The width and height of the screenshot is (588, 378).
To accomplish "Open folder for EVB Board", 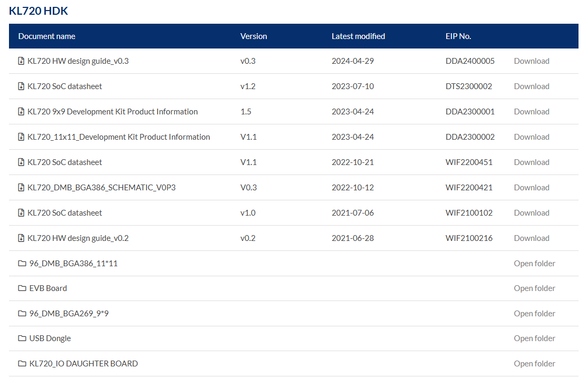I will click(x=534, y=288).
